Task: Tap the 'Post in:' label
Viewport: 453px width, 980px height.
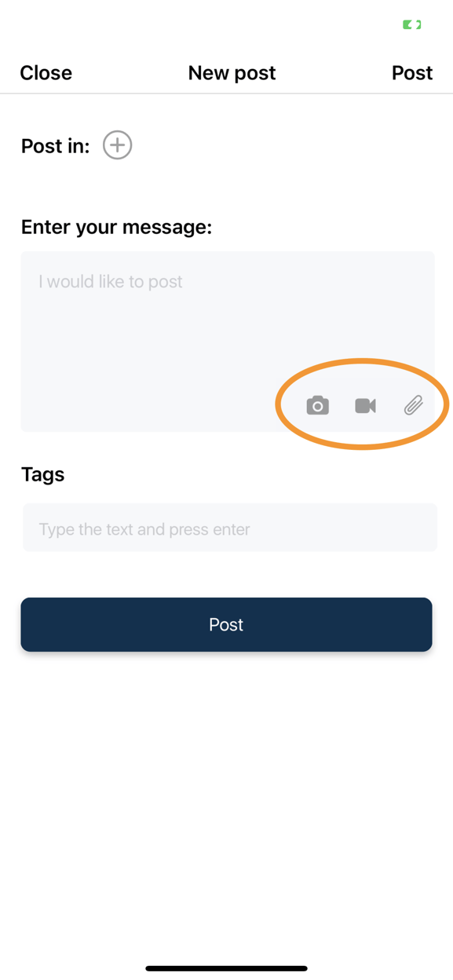Action: point(56,146)
